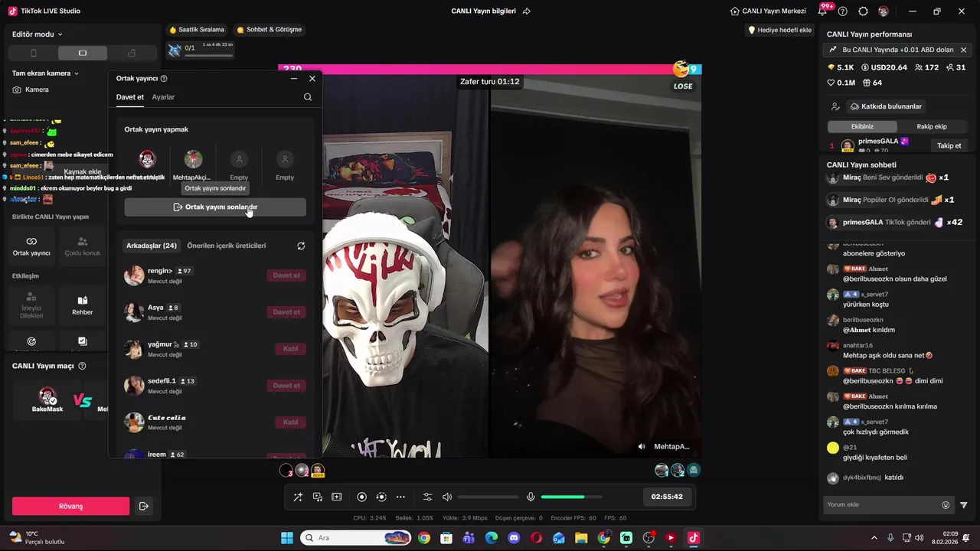Share the CANLI Yayın bilgileri
The width and height of the screenshot is (980, 551).
[x=527, y=11]
